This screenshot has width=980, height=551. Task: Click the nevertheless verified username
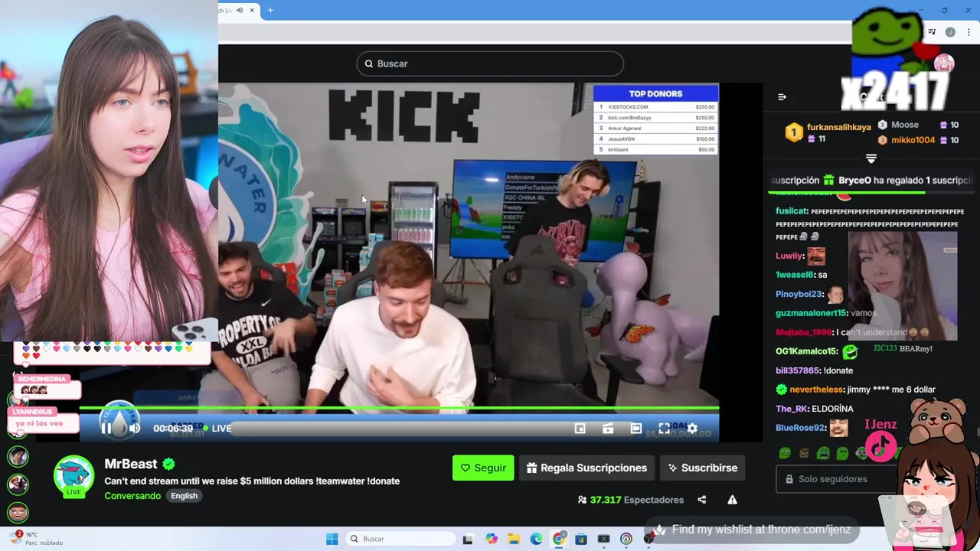tap(816, 390)
